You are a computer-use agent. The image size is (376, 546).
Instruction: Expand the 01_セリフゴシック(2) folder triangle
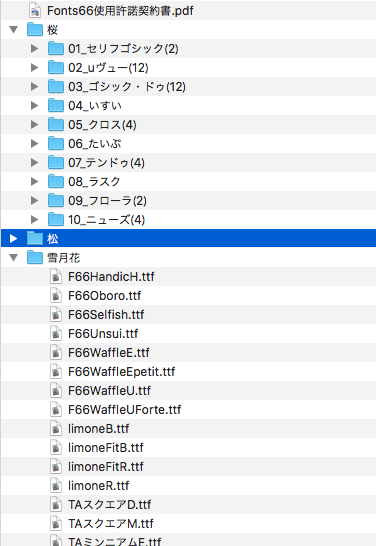click(x=34, y=48)
